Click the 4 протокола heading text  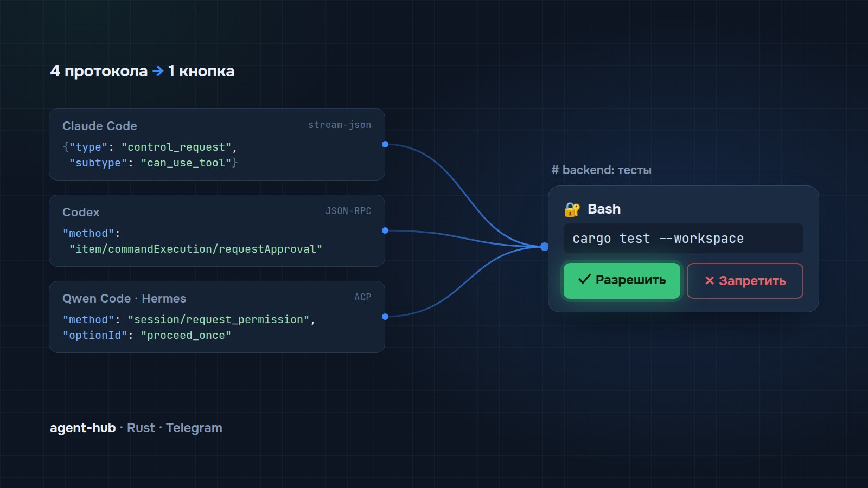click(99, 71)
